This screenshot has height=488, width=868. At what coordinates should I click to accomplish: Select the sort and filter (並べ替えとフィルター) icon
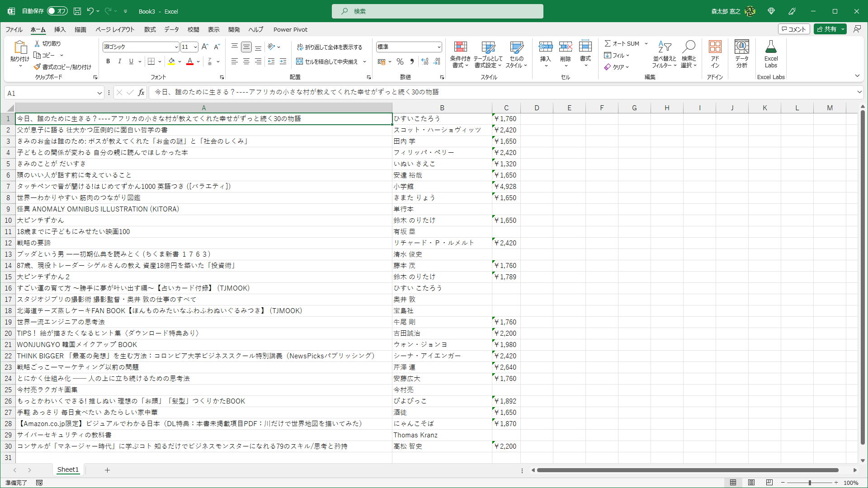point(664,54)
